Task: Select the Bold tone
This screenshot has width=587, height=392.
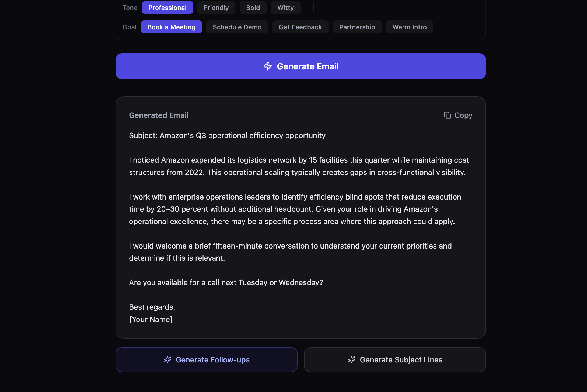Action: click(253, 8)
